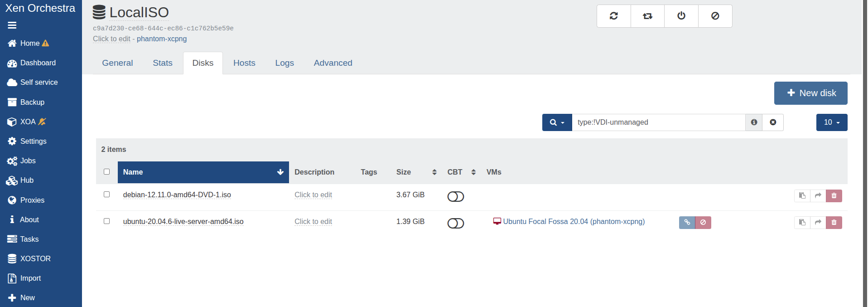Screen dimensions: 868x307
Task: Click the New disk button
Action: tap(810, 93)
